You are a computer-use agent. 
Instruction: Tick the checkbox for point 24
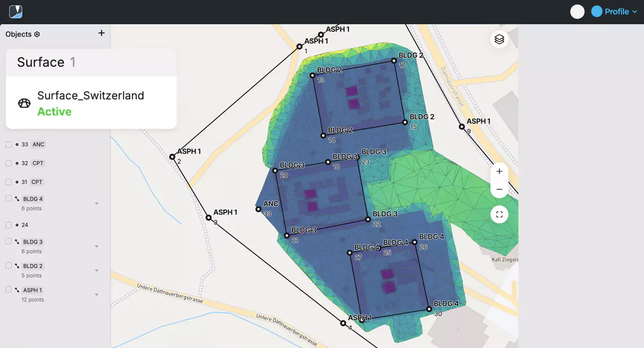click(x=8, y=225)
